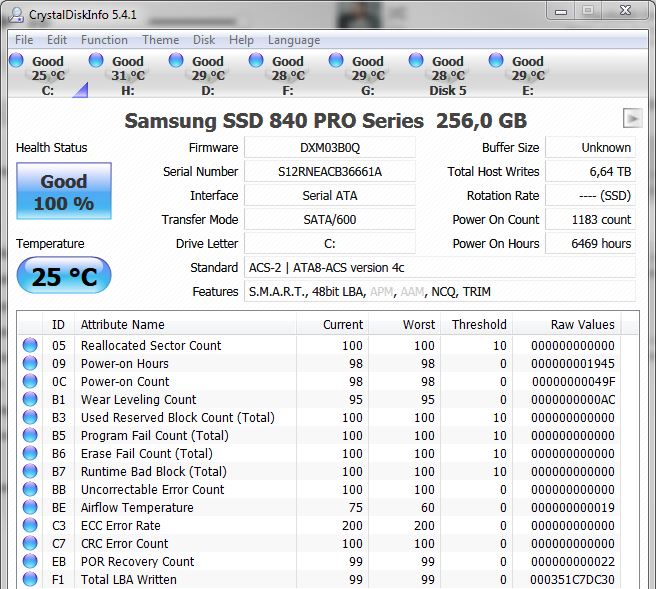656x589 pixels.
Task: Click status orb of Runtime Bad Block row
Action: point(30,471)
